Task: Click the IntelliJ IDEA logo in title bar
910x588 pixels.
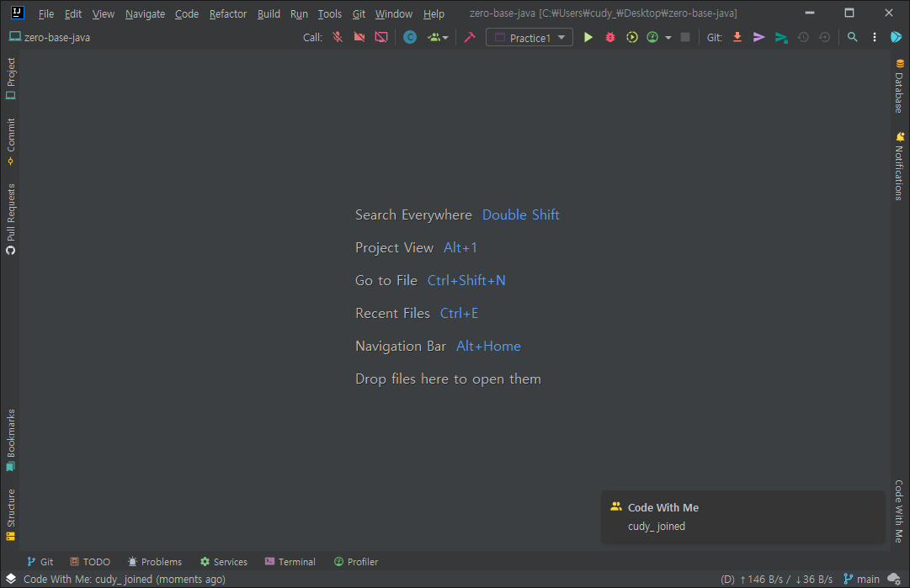Action: (x=18, y=12)
